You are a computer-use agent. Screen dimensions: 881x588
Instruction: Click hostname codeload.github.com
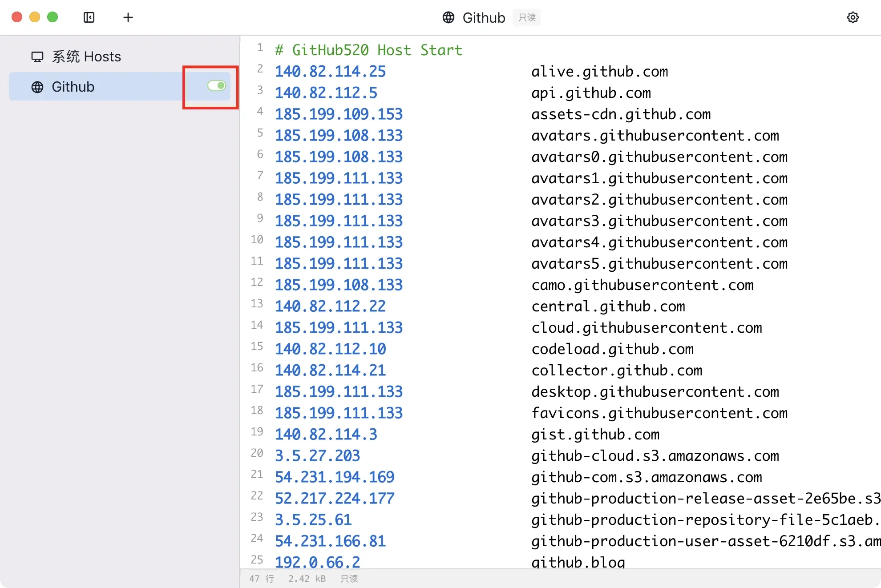613,349
